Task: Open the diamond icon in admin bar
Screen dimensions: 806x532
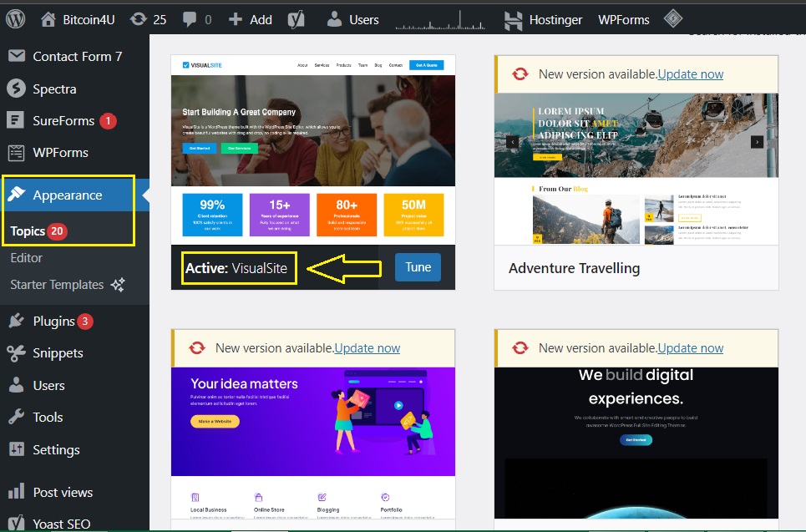Action: coord(673,19)
